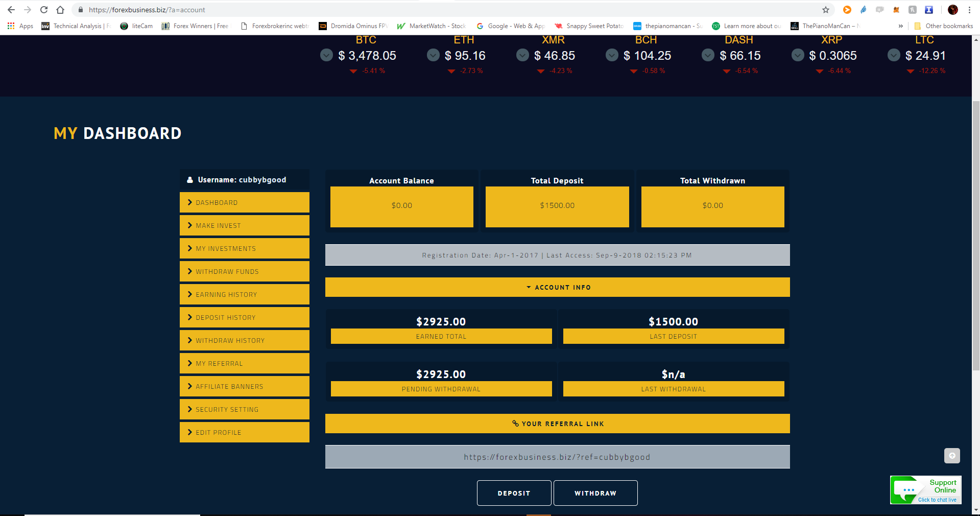Open the Other bookmarks folder
980x516 pixels.
(943, 26)
